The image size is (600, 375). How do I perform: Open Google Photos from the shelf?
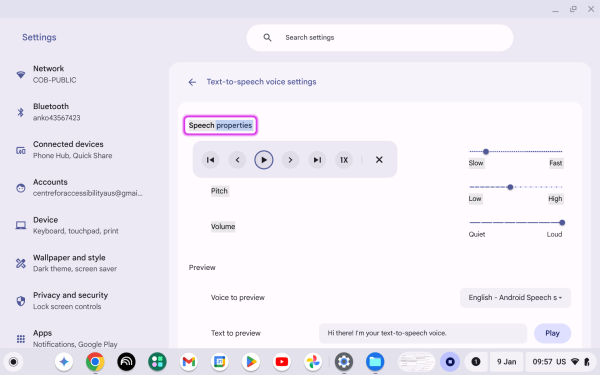click(x=313, y=362)
